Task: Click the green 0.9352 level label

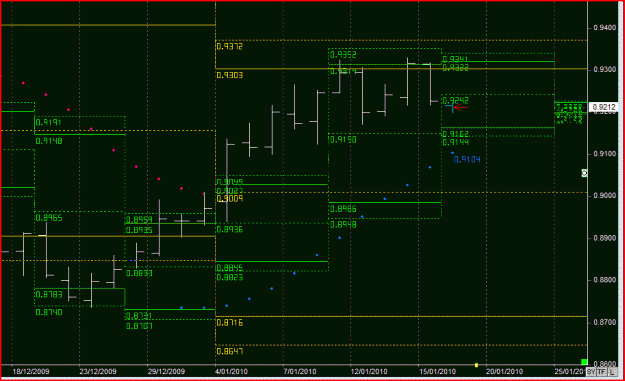Action: (x=343, y=55)
